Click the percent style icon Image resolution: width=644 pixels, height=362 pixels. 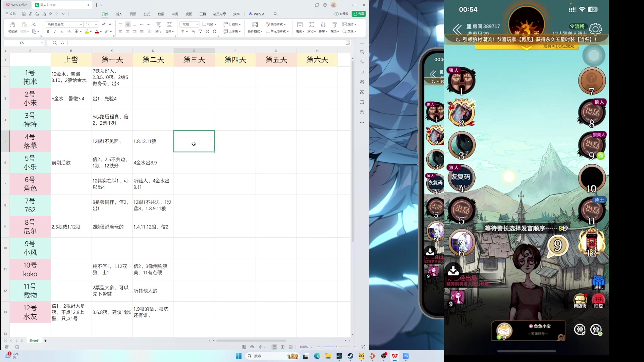pyautogui.click(x=193, y=32)
